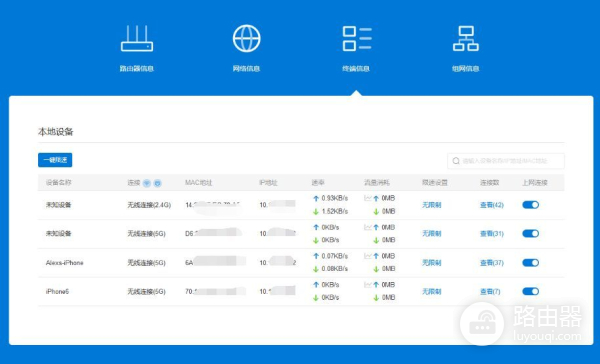Open traffic chart icon in the 查看(42) row
Image resolution: width=600 pixels, height=364 pixels.
(x=368, y=198)
